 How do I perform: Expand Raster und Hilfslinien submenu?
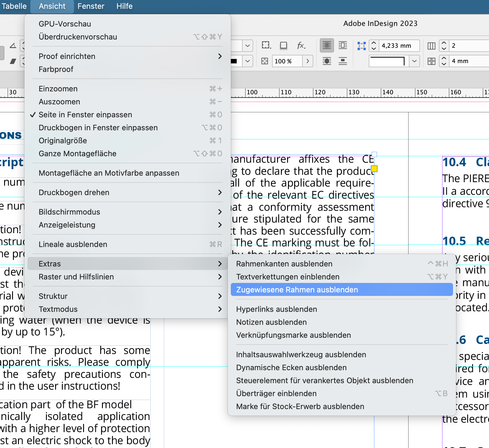point(127,277)
